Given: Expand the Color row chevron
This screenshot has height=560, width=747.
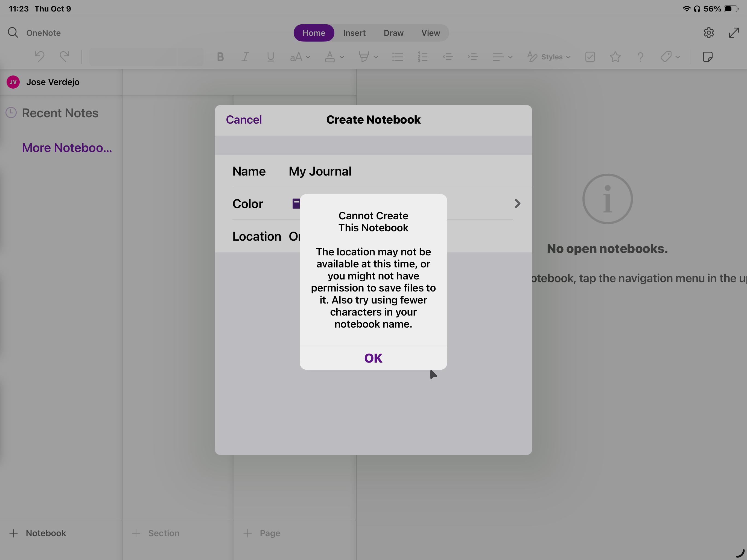Looking at the screenshot, I should [517, 203].
